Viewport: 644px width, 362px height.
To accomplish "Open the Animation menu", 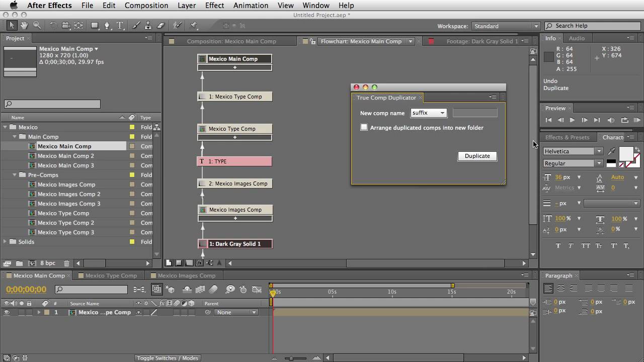I will (251, 6).
